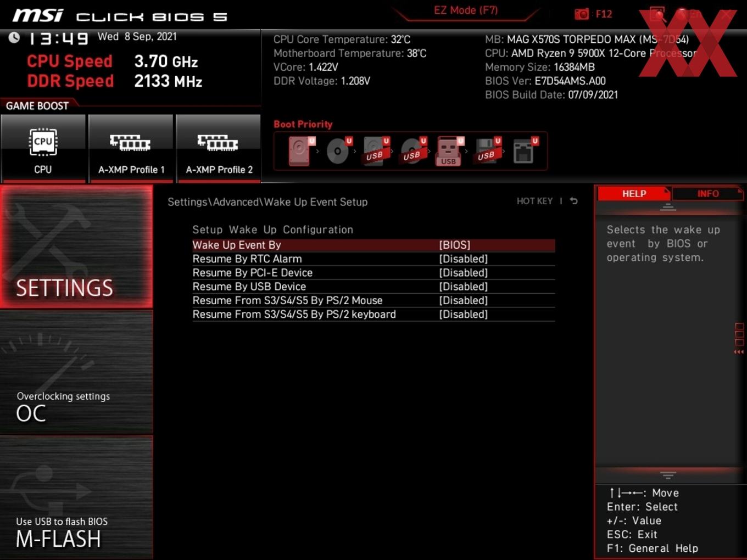Select the Resume By PCI-E Device label
This screenshot has width=747, height=560.
(252, 272)
